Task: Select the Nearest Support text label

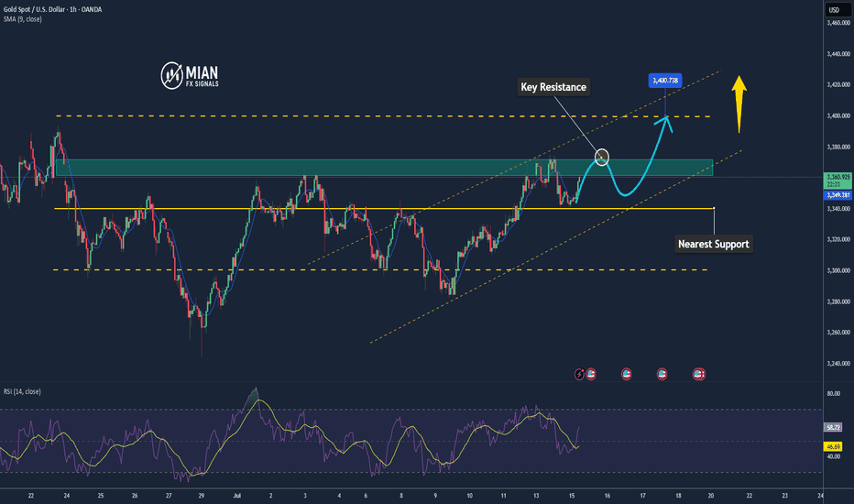Action: 714,244
